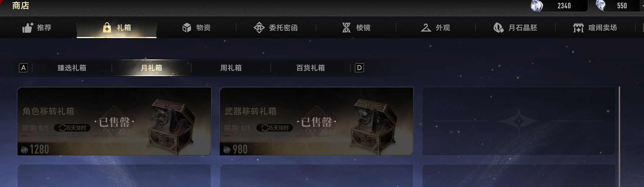Switch to the 臻选礼箱 sub-tab
The image size is (644, 187).
(72, 68)
